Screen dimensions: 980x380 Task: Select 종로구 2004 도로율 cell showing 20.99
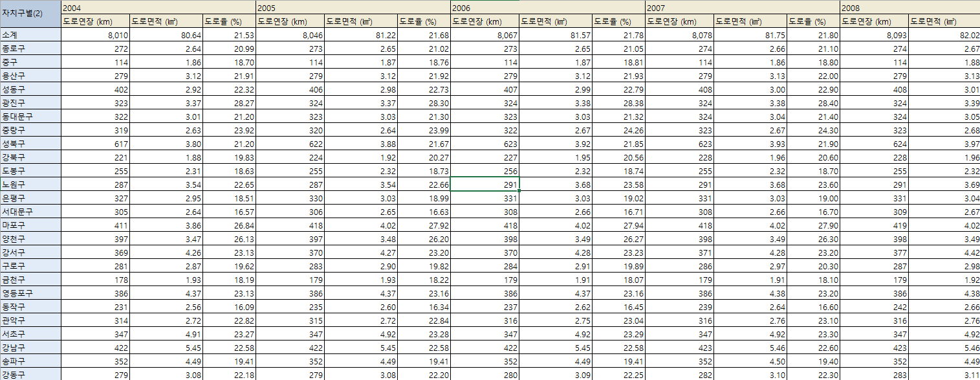point(229,49)
